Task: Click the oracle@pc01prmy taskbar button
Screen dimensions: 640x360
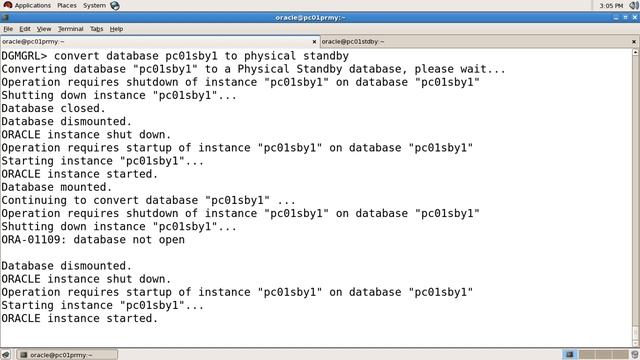Action: 67,355
